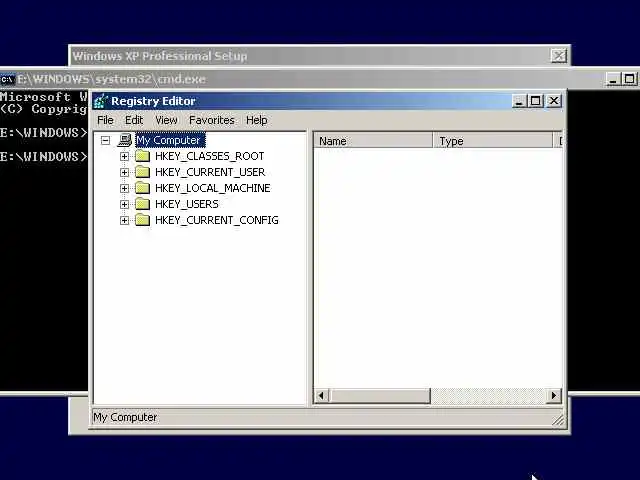The width and height of the screenshot is (640, 480).
Task: Expand the HKEY_USERS key
Action: 124,204
